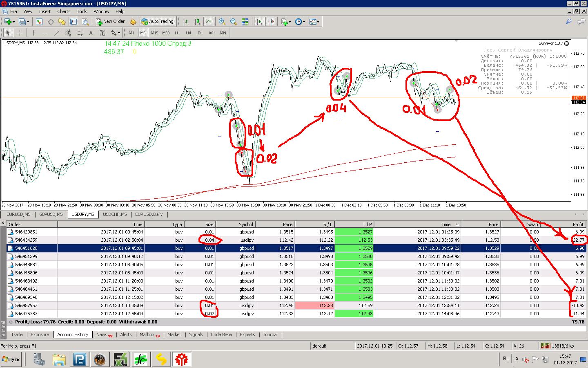Select the Fibonacci retracement tool
The height and width of the screenshot is (368, 588).
click(x=79, y=33)
